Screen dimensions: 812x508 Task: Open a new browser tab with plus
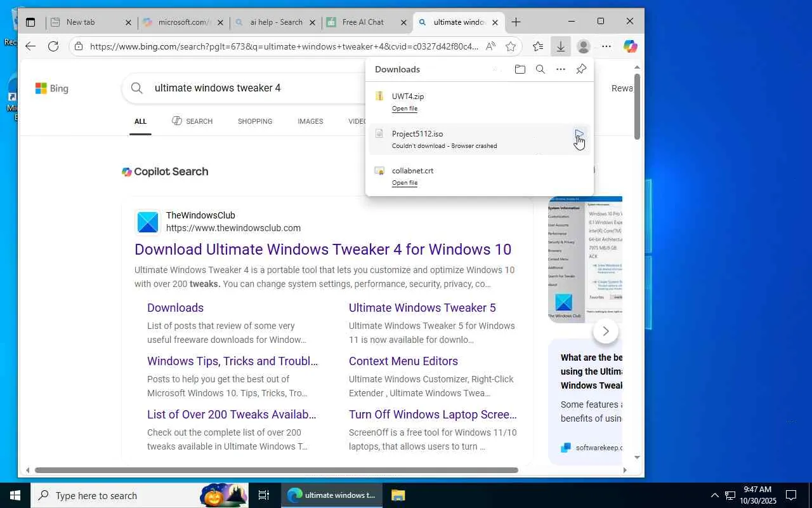(516, 22)
